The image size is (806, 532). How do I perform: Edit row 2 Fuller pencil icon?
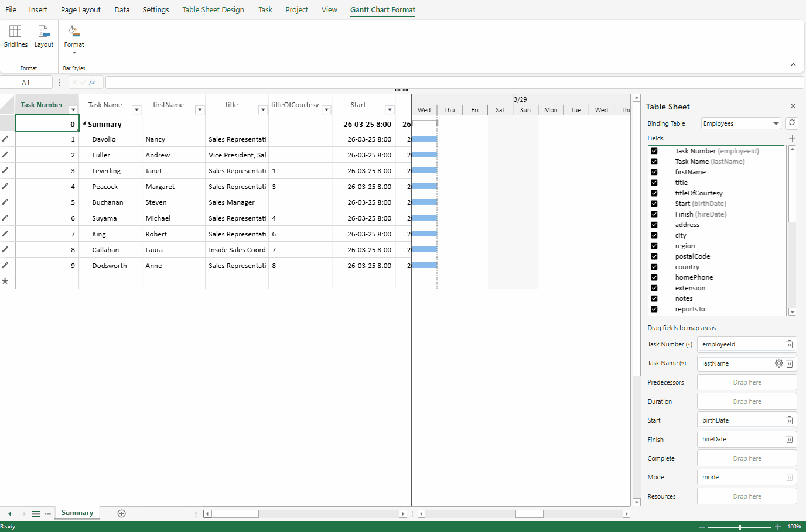point(5,155)
